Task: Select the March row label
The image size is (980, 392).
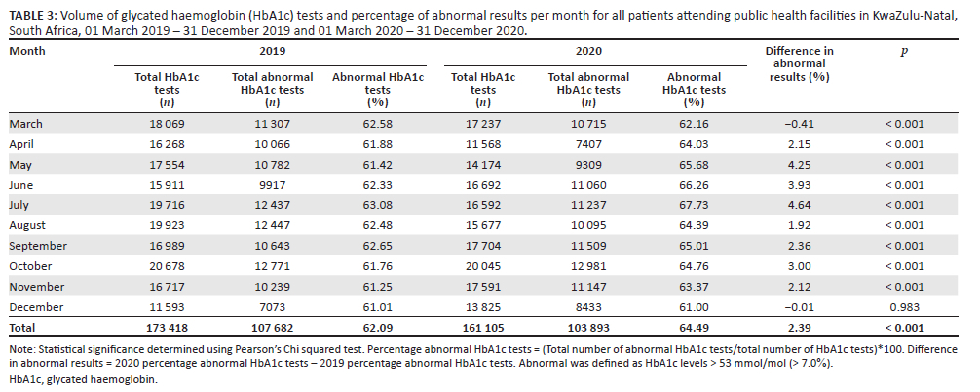Action: (x=26, y=124)
